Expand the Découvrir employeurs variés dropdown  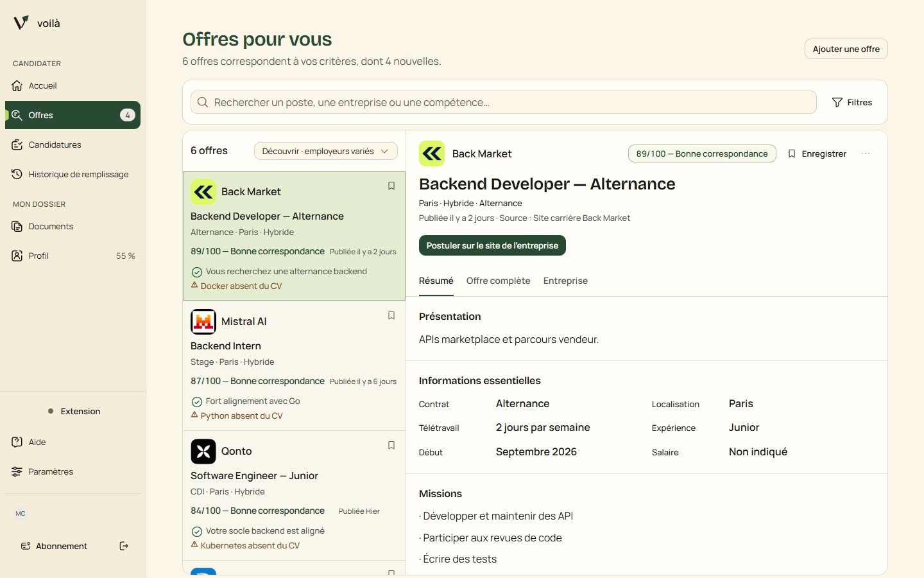pyautogui.click(x=325, y=151)
